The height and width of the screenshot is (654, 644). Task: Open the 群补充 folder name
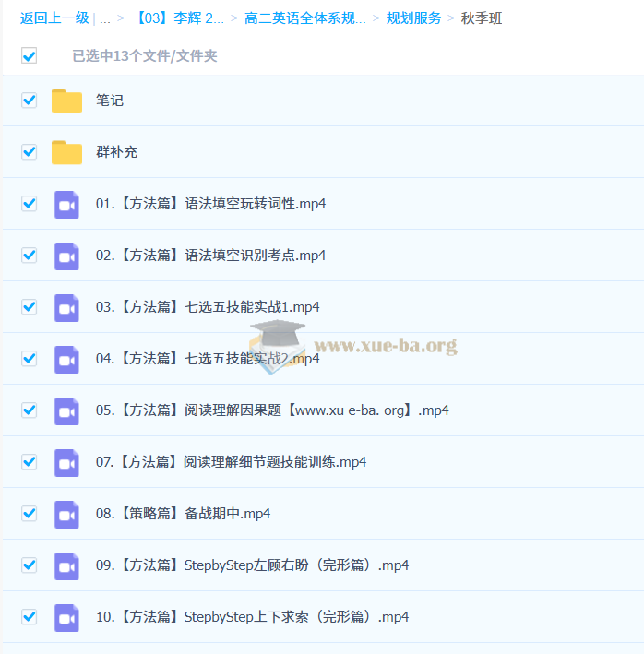pyautogui.click(x=116, y=152)
